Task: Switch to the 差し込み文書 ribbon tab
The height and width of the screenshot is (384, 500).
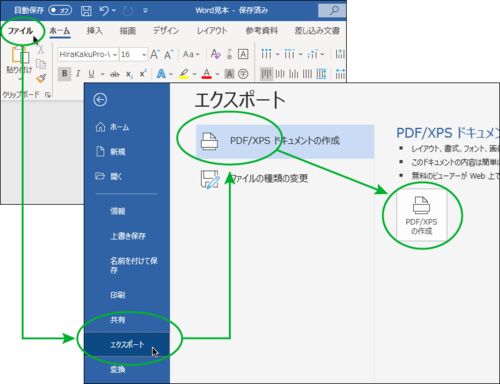Action: [x=317, y=31]
